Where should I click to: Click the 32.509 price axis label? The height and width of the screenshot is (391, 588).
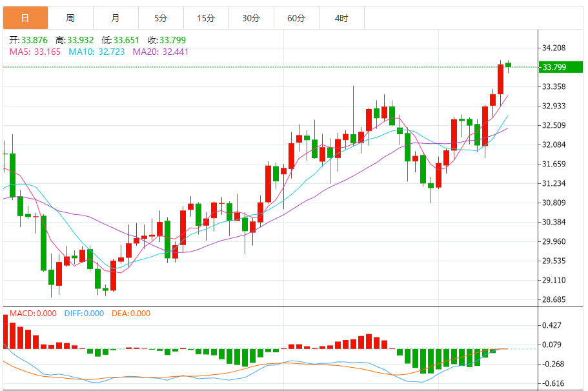(554, 125)
